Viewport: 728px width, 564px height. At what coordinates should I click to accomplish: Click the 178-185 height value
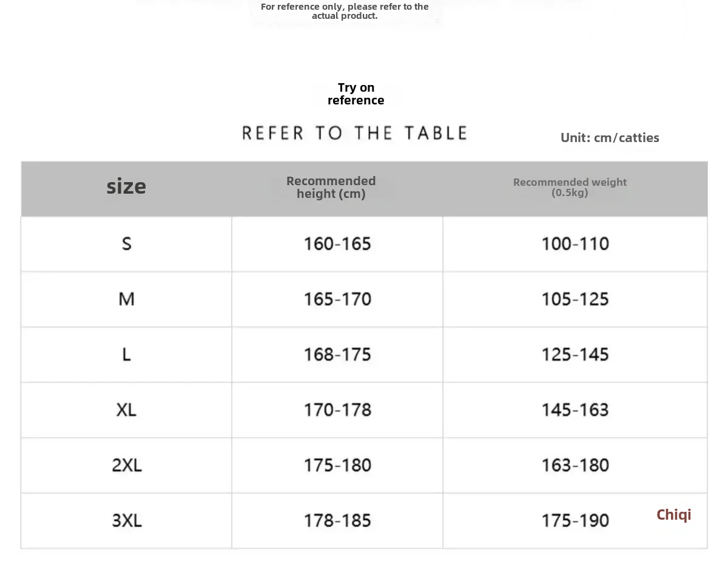point(337,521)
